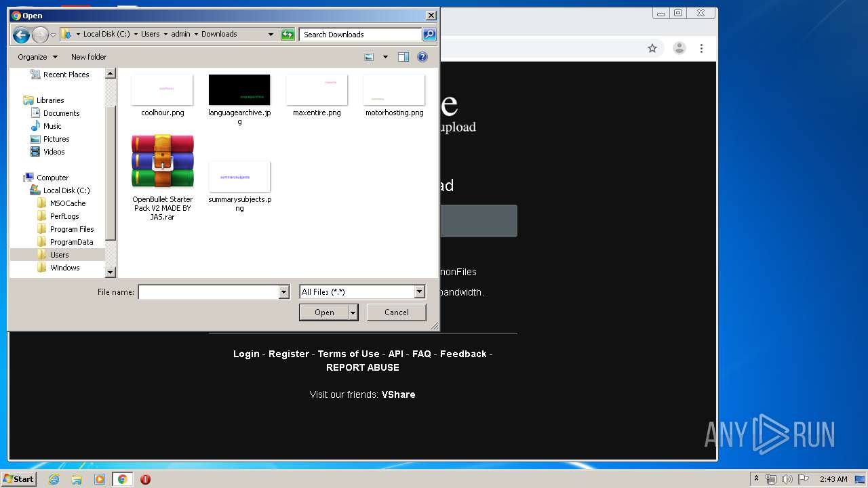Click the Chrome taskbar icon

point(122,479)
